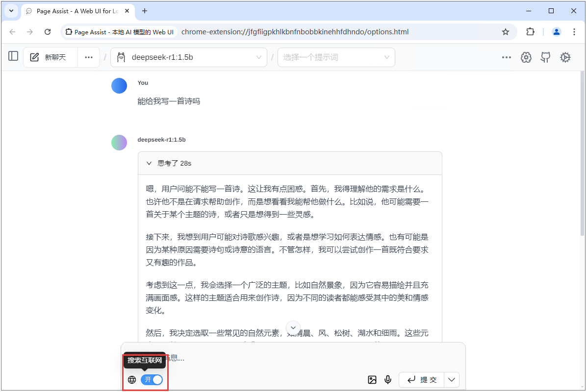Click the deepseek-r1:1.5b response name label
The height and width of the screenshot is (392, 586).
point(161,140)
